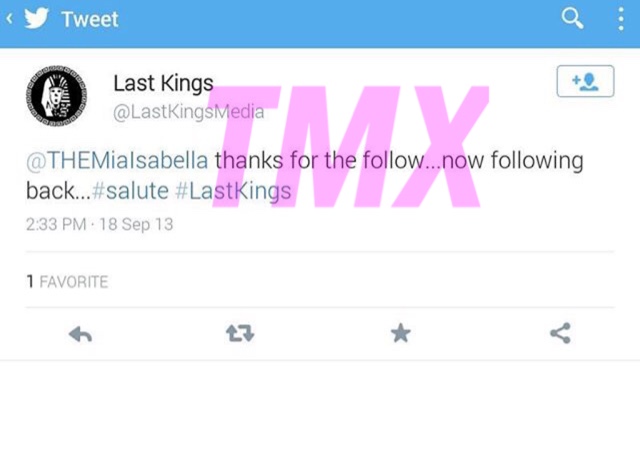Share the tweet using share icon

pos(560,333)
